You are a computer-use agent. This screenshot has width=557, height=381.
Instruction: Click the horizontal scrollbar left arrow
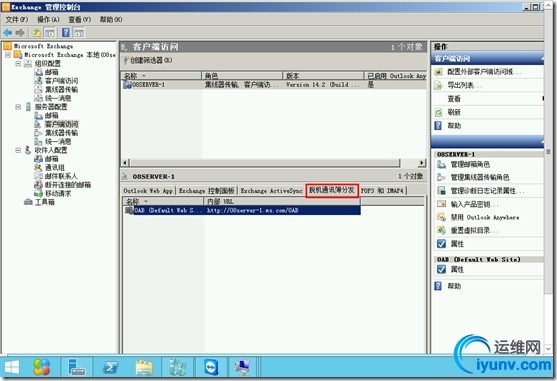click(x=125, y=163)
